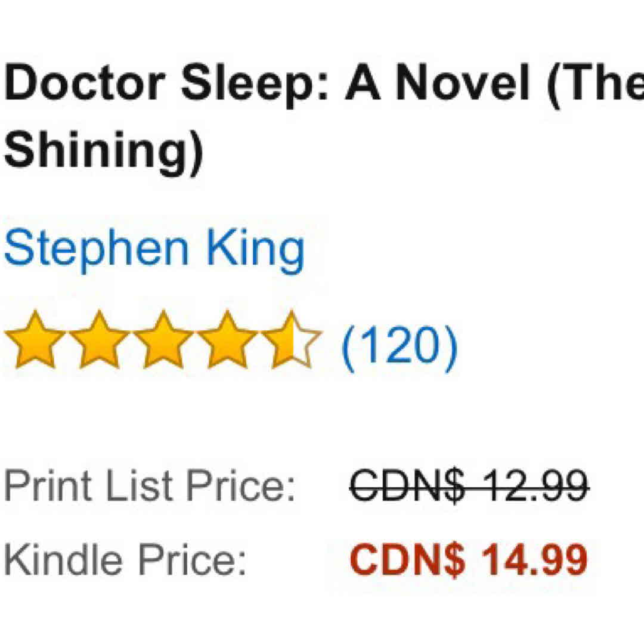The height and width of the screenshot is (644, 644).
Task: Click the fourth gold rating star
Action: [x=227, y=339]
